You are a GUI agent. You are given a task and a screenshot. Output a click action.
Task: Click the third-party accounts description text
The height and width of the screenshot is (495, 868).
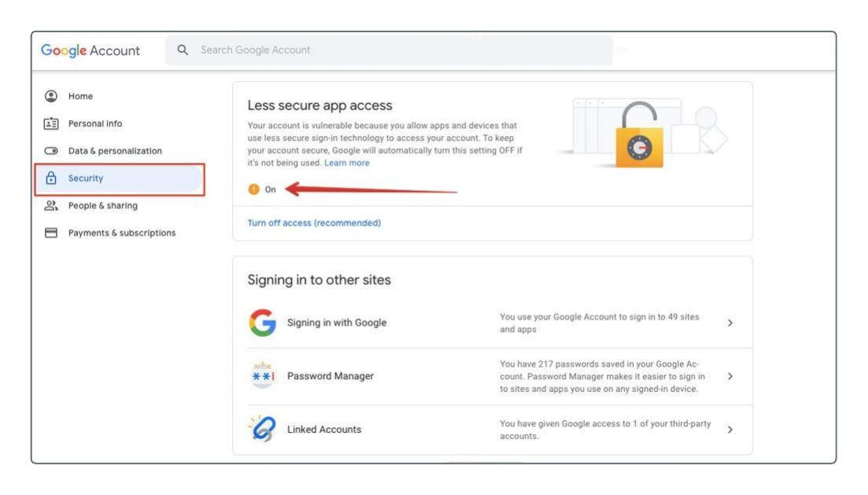point(605,430)
